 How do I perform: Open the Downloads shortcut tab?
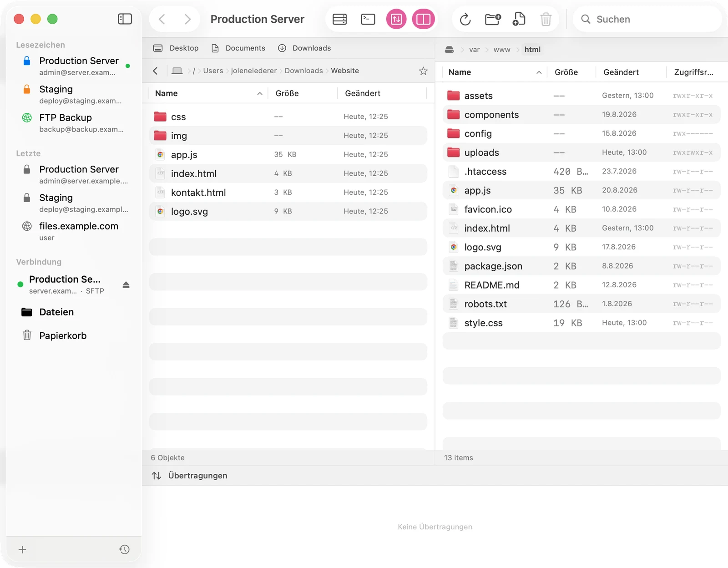click(304, 48)
